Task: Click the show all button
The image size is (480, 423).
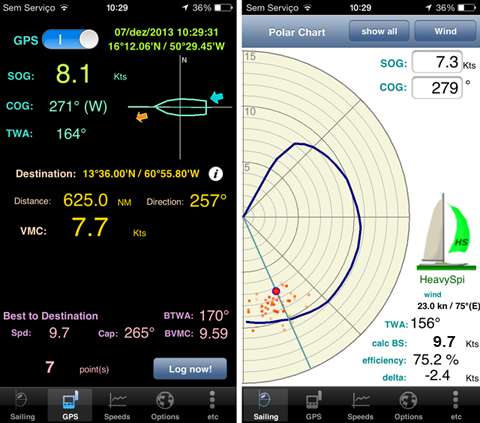Action: point(379,31)
